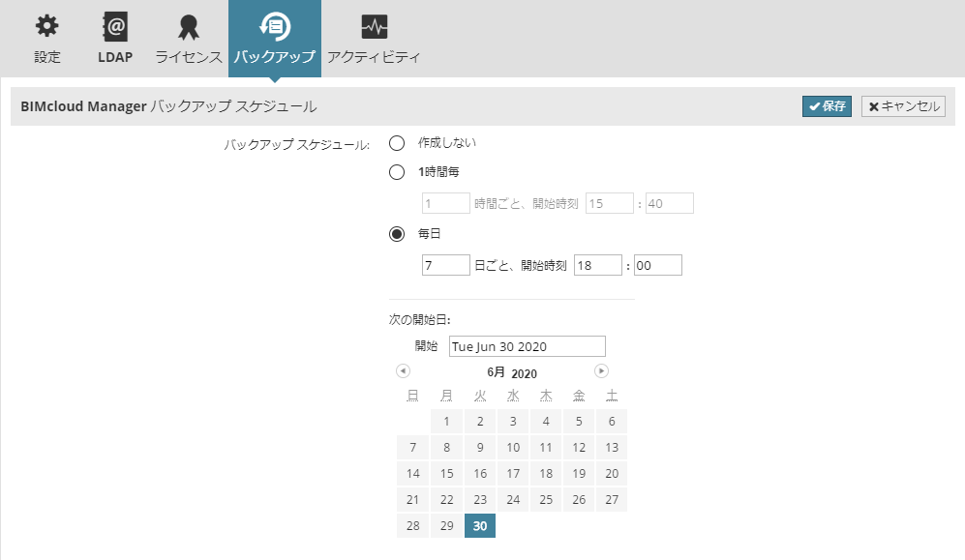This screenshot has height=560, width=965.
Task: Pick June 27 in the calendar
Action: (x=612, y=500)
